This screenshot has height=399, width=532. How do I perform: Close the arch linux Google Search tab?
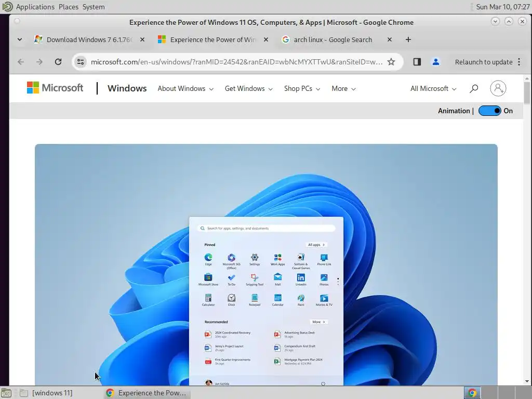pyautogui.click(x=390, y=39)
